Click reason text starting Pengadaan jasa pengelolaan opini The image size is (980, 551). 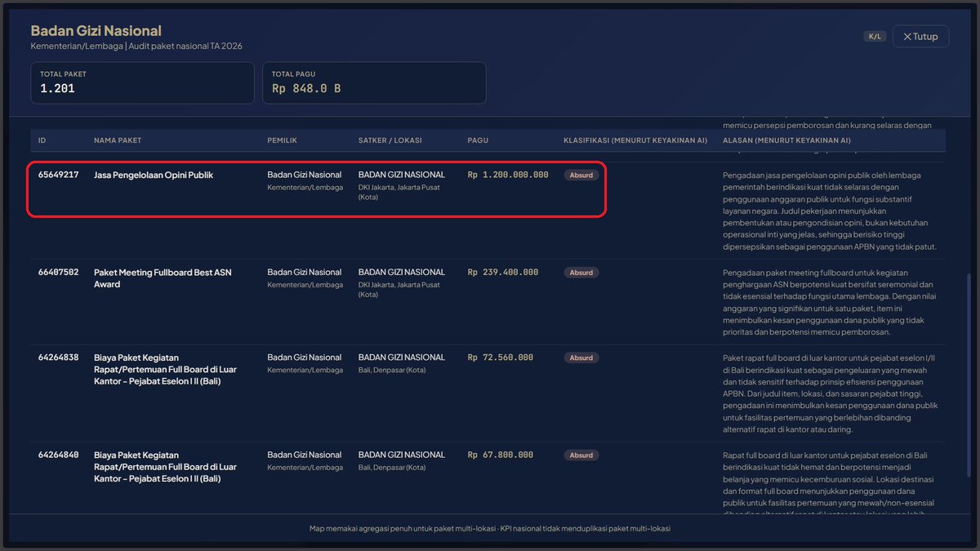(830, 211)
